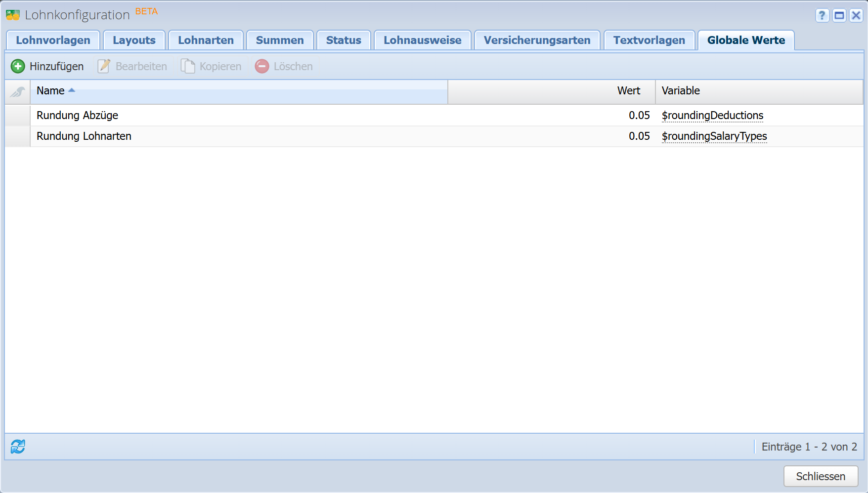This screenshot has height=493, width=868.
Task: Select the Rundung Abzüge row
Action: point(78,116)
